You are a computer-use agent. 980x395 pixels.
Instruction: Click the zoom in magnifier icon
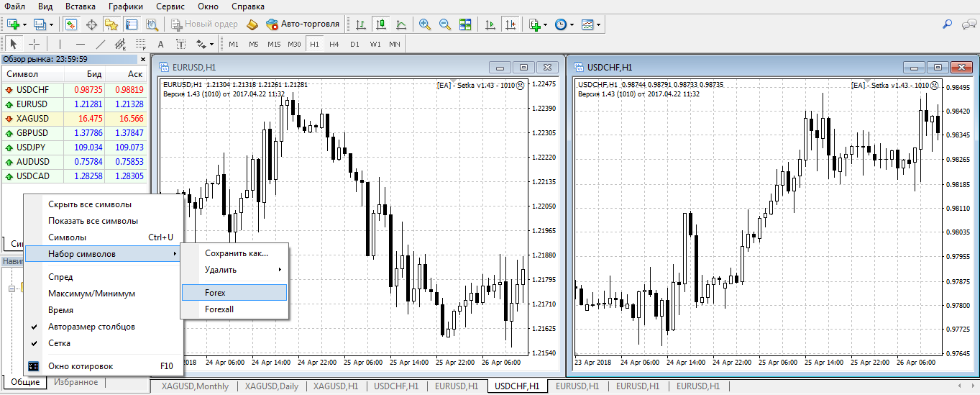pyautogui.click(x=425, y=24)
